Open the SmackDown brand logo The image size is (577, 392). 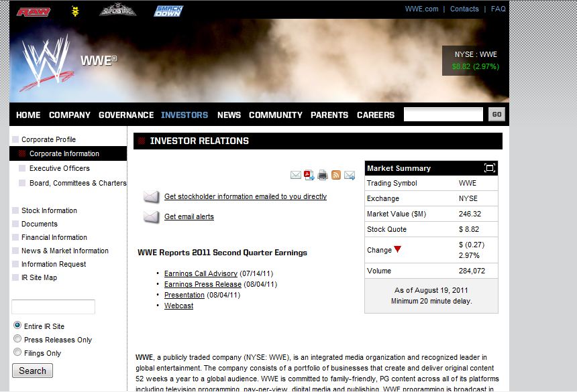168,11
